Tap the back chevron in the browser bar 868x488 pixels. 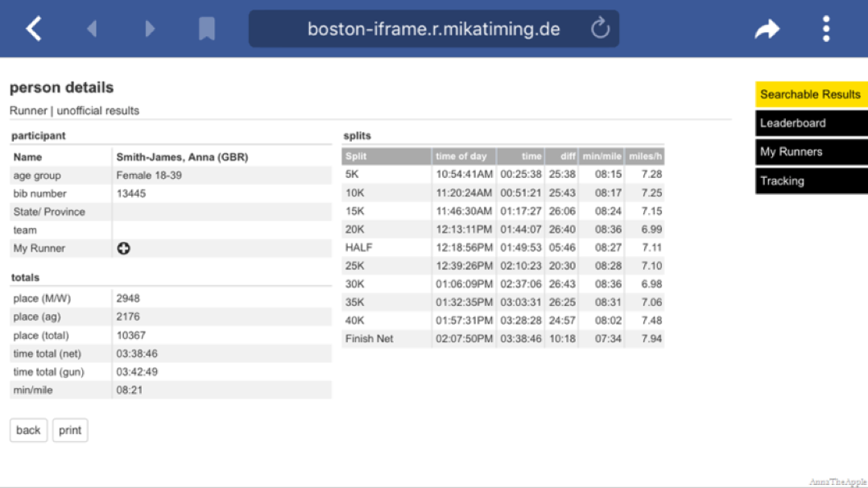coord(34,29)
